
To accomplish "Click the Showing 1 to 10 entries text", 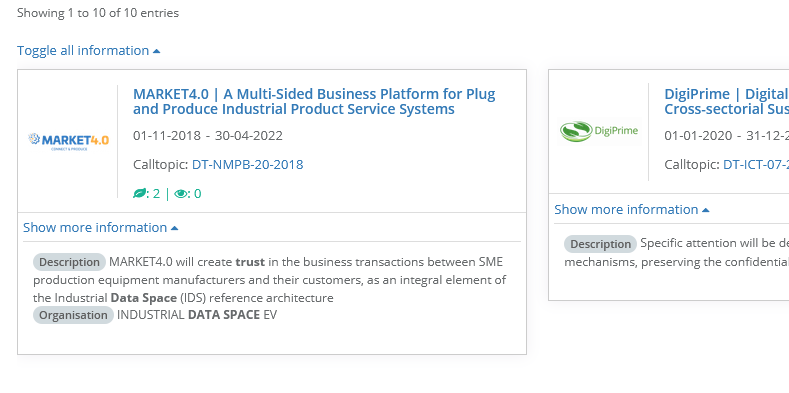I will tap(98, 13).
